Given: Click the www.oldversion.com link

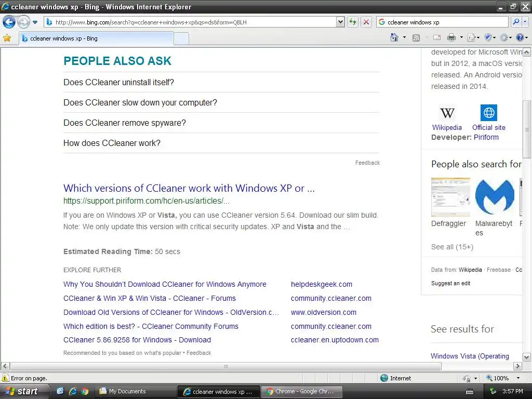Looking at the screenshot, I should [x=324, y=312].
